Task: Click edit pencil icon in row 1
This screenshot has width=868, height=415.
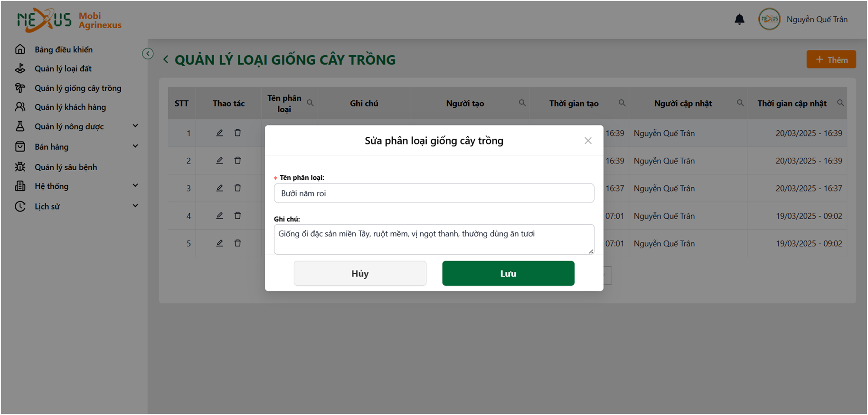Action: pyautogui.click(x=219, y=133)
